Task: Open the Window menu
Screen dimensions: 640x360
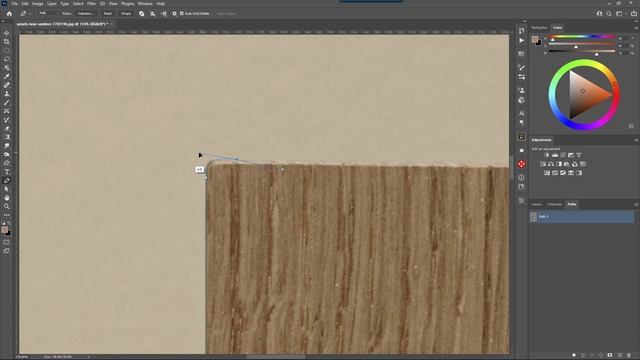Action: (x=145, y=4)
